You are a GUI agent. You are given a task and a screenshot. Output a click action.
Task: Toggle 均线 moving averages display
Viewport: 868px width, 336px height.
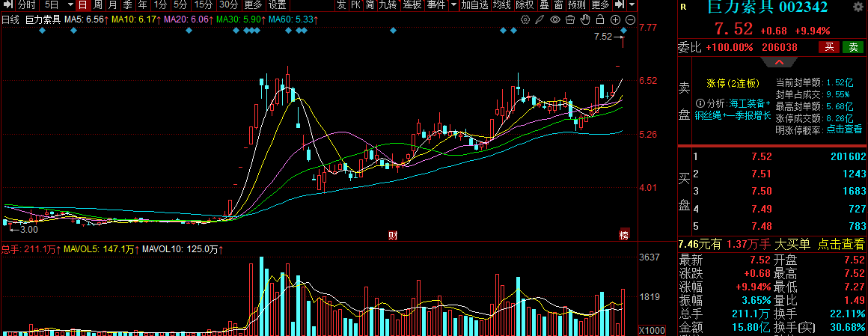(501, 5)
